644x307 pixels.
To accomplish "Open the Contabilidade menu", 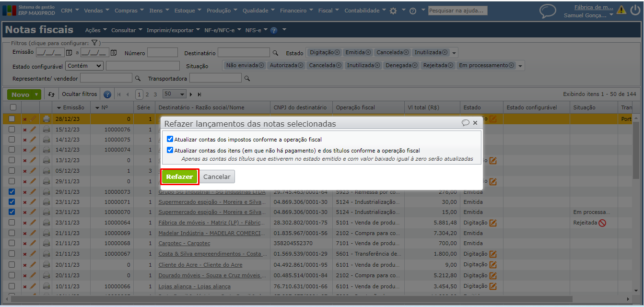I will pyautogui.click(x=365, y=11).
